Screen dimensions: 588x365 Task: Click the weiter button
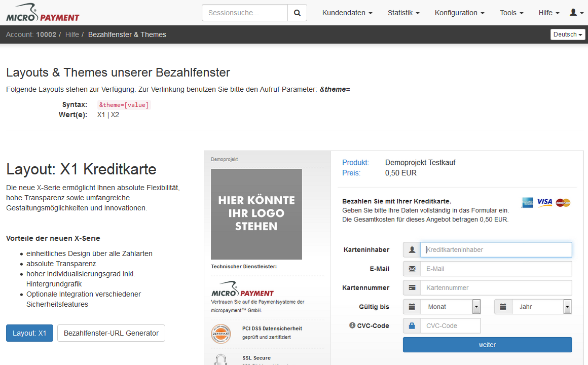[488, 345]
